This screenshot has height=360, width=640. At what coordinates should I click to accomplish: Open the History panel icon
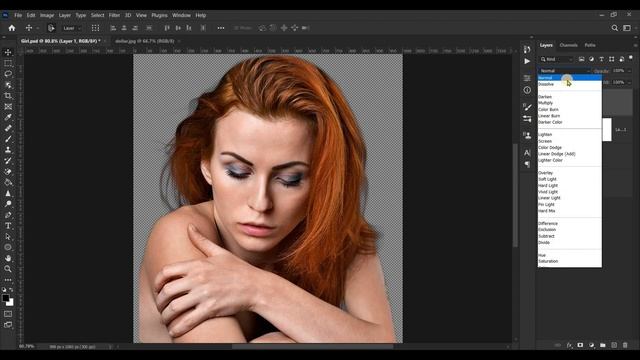tap(527, 49)
